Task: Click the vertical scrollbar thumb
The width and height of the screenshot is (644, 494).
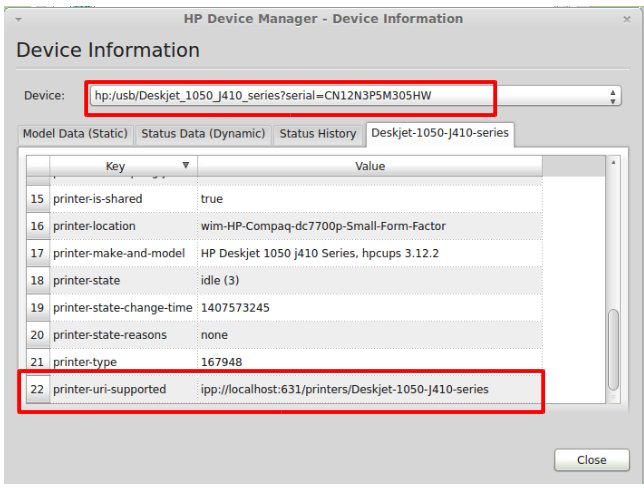Action: (613, 349)
